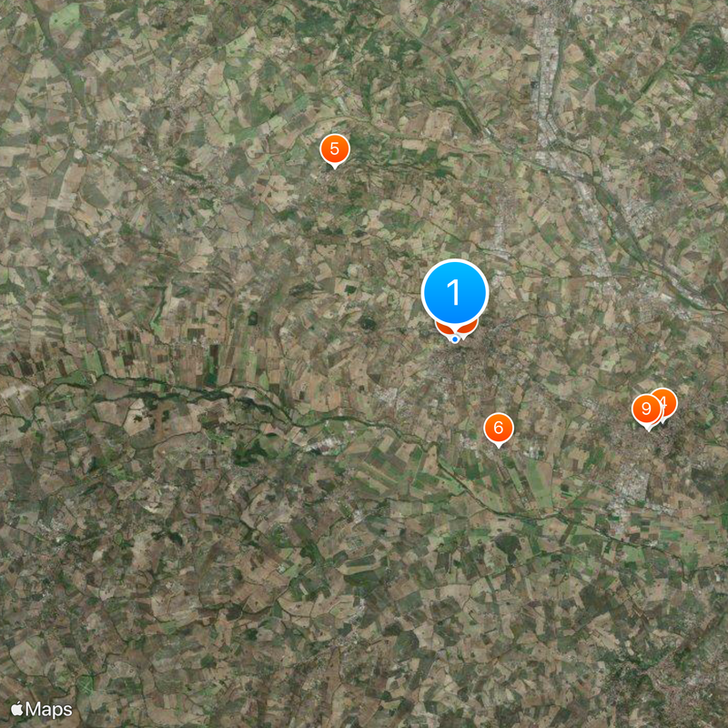Tap the small blue current-location dot

coord(456,339)
